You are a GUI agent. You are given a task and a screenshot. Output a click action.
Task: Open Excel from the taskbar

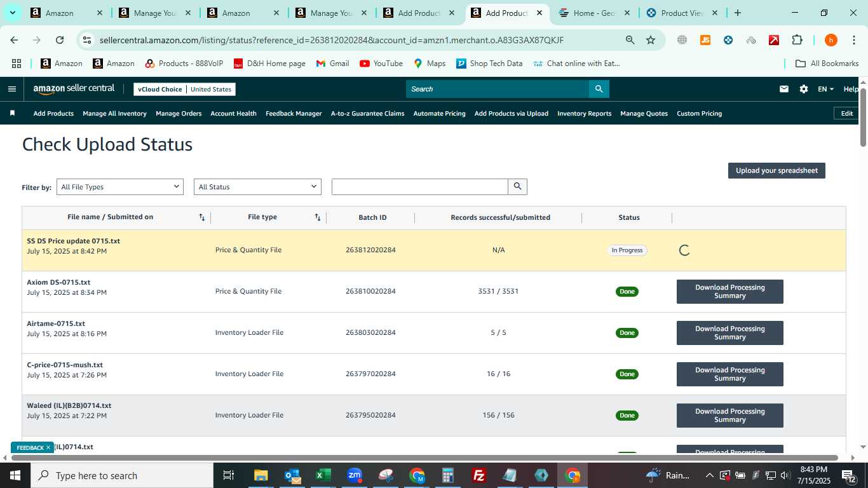[323, 475]
